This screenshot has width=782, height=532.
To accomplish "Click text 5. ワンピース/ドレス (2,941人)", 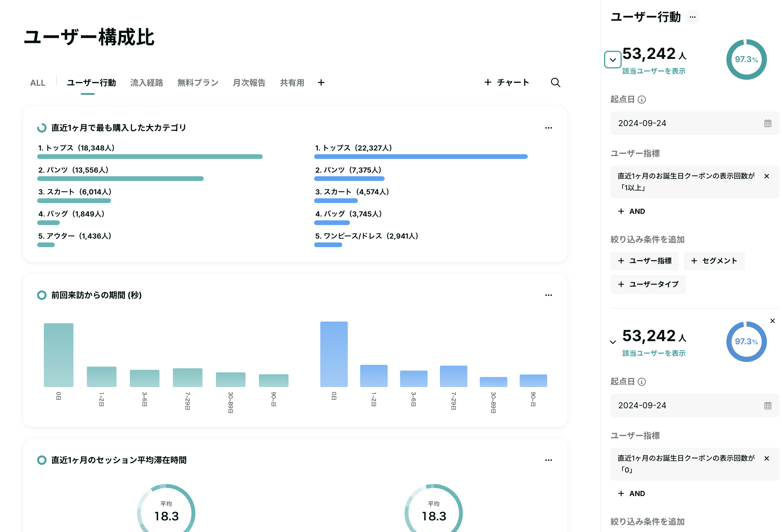I will pos(367,236).
